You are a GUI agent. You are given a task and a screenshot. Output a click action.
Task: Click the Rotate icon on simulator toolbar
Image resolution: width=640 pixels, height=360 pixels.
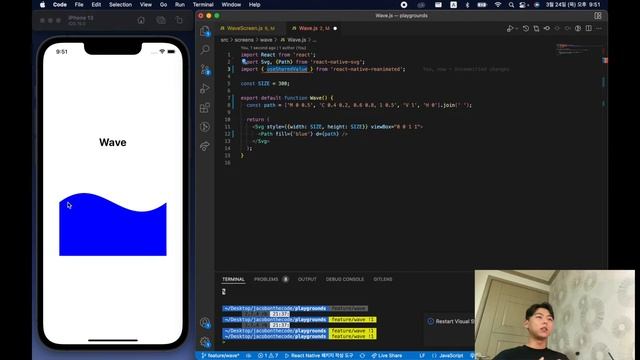[x=179, y=20]
